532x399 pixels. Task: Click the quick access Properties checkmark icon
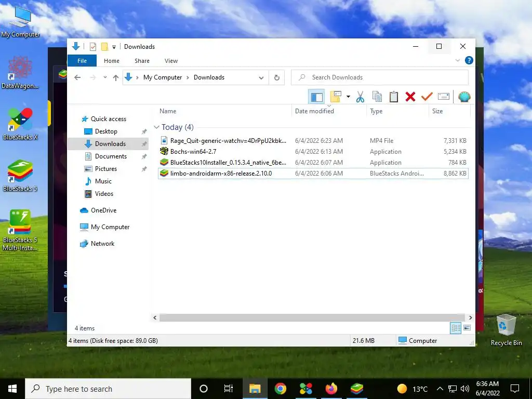[x=92, y=47]
